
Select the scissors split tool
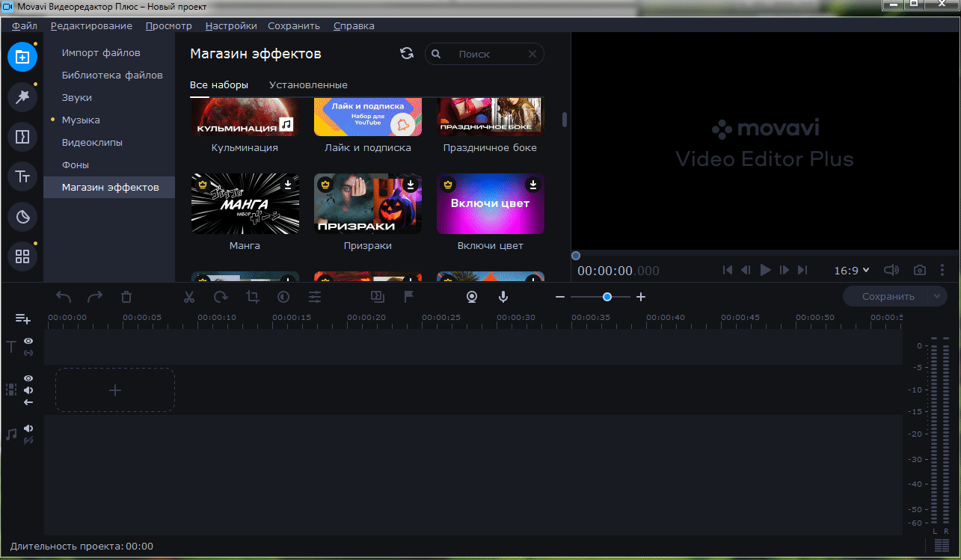tap(189, 297)
